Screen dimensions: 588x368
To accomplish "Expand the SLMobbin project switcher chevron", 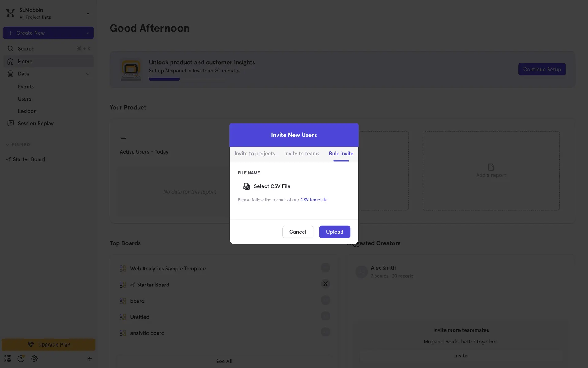I will coord(88,13).
